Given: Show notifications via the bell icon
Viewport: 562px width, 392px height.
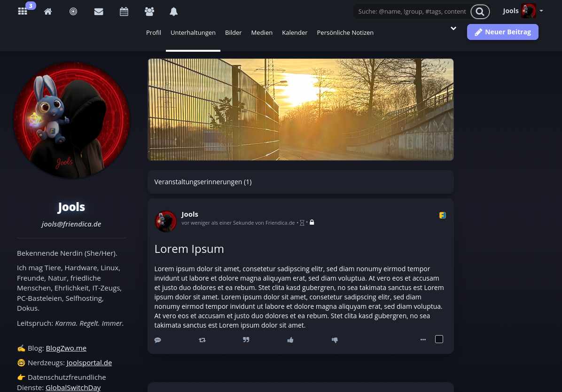Looking at the screenshot, I should tap(174, 11).
